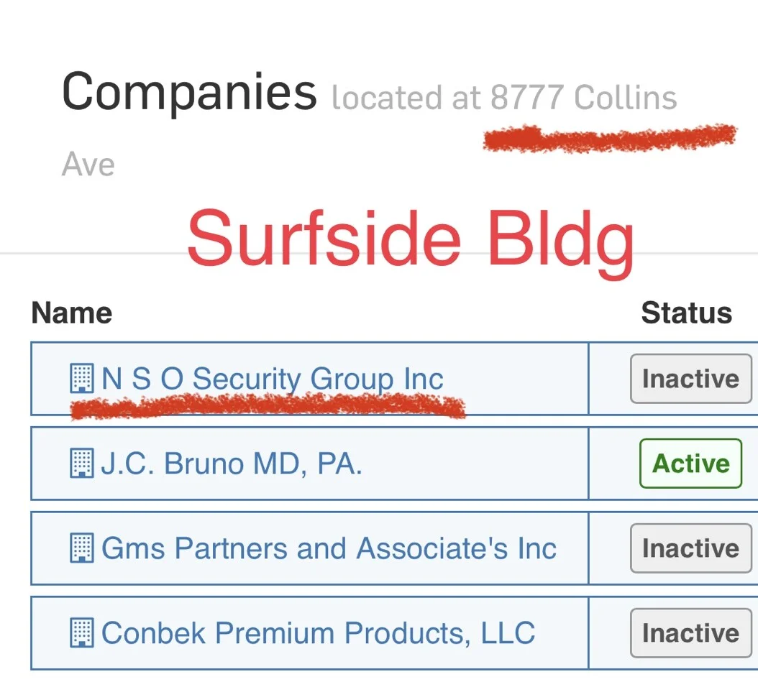
Task: Click the Name column header
Action: pyautogui.click(x=72, y=313)
